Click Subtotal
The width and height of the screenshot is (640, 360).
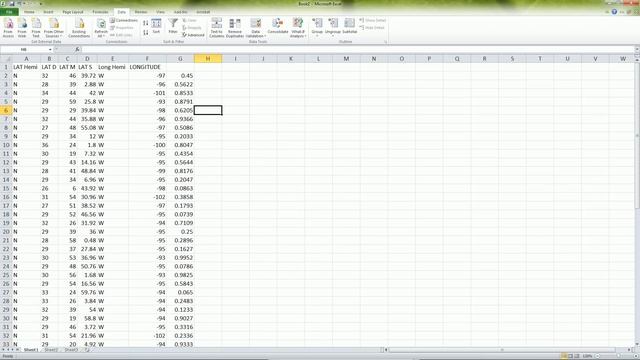349,26
